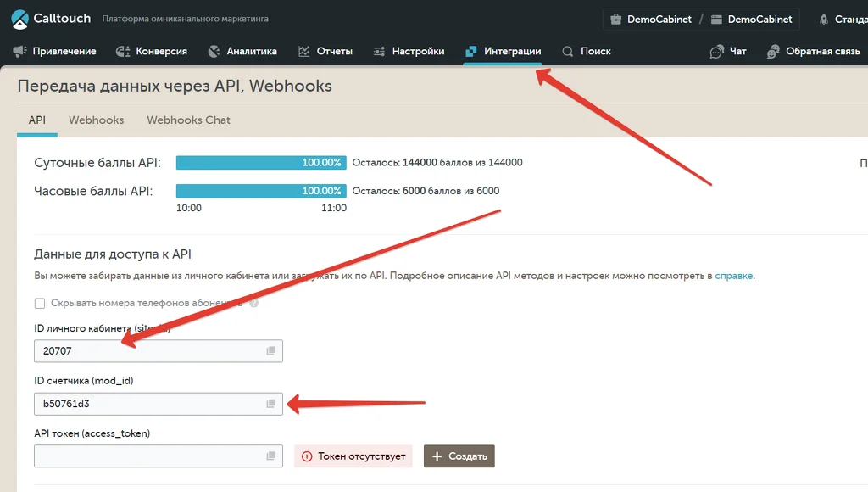
Task: Switch to the Webhooks tab
Action: (97, 120)
